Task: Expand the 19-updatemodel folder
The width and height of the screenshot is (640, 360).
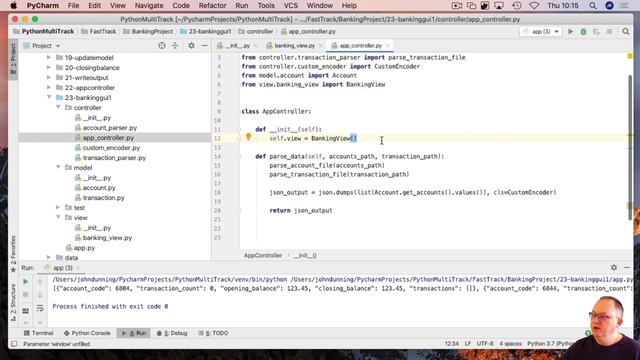Action: pyautogui.click(x=49, y=58)
